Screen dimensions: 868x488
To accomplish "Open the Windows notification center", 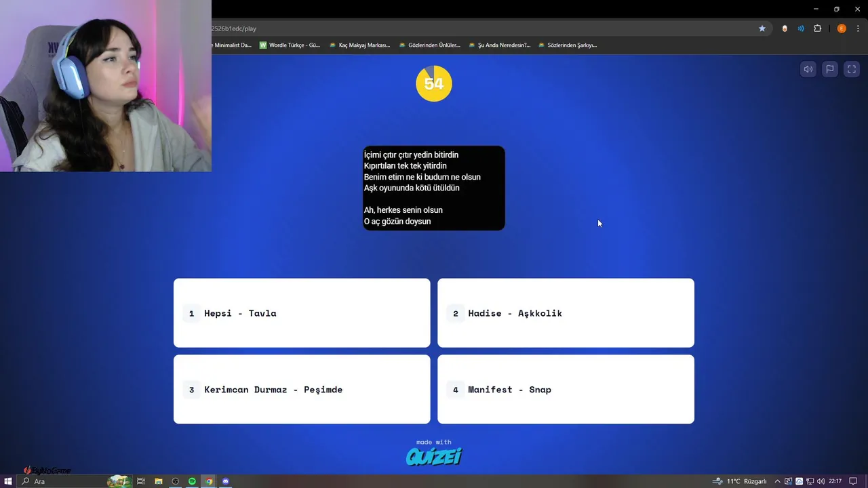I will tap(853, 481).
